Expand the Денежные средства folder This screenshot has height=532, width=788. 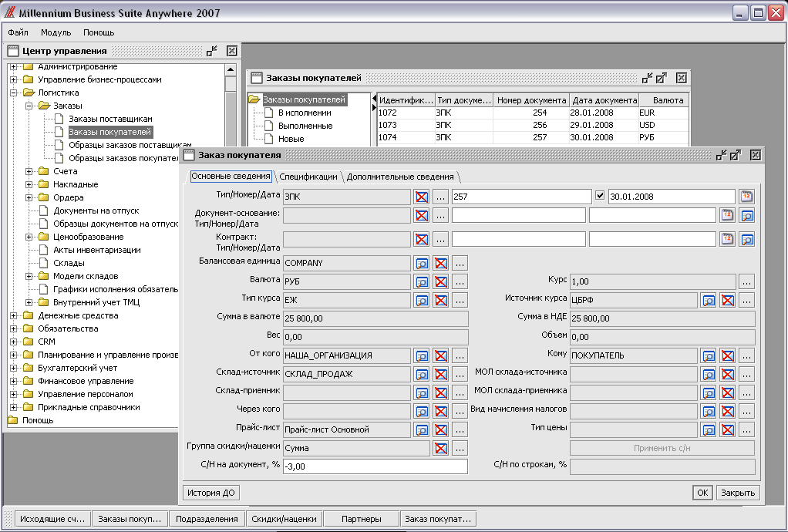(x=14, y=315)
